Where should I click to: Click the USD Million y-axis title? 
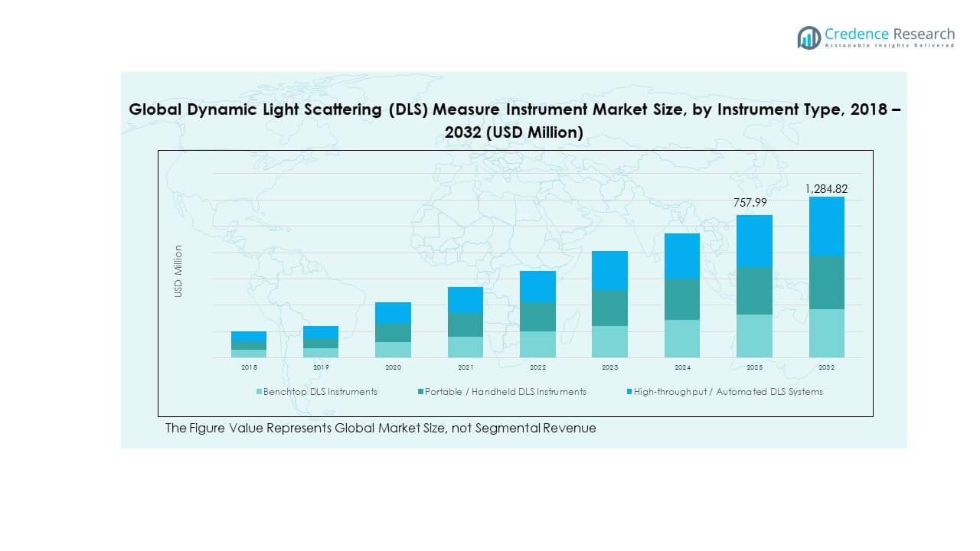tap(178, 271)
